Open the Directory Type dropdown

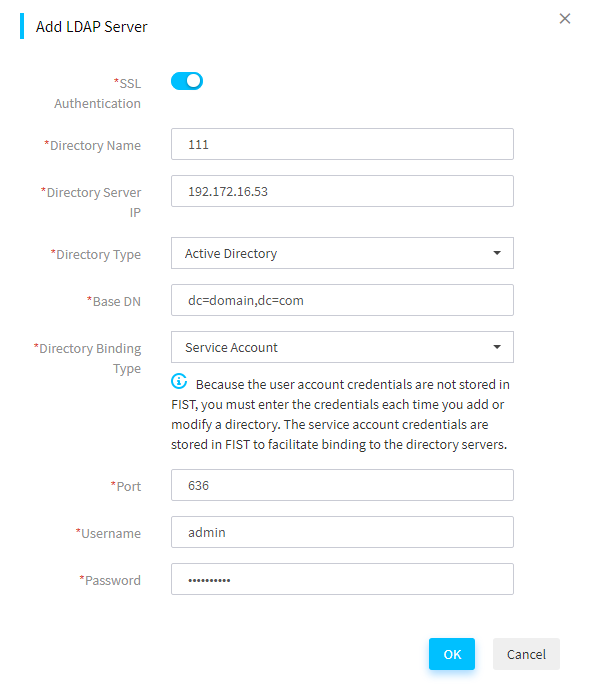(x=342, y=253)
